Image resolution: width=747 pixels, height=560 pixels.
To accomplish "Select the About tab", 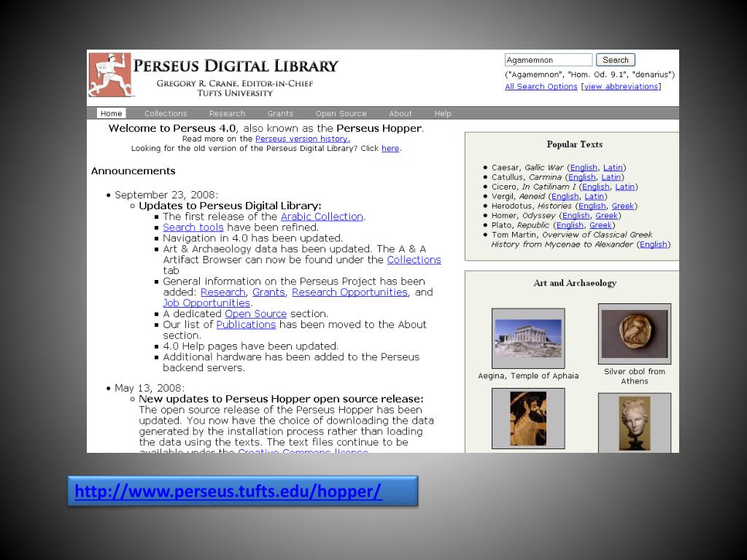I will [x=400, y=113].
